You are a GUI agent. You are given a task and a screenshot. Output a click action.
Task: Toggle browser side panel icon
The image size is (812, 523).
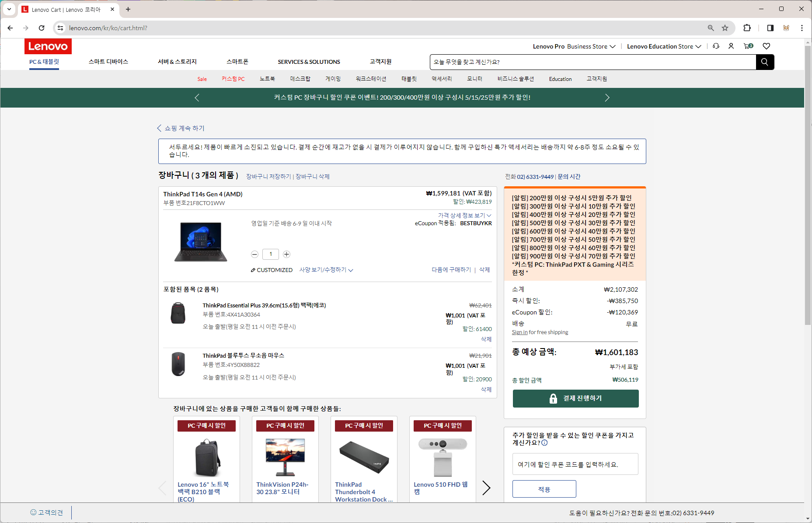pyautogui.click(x=770, y=28)
